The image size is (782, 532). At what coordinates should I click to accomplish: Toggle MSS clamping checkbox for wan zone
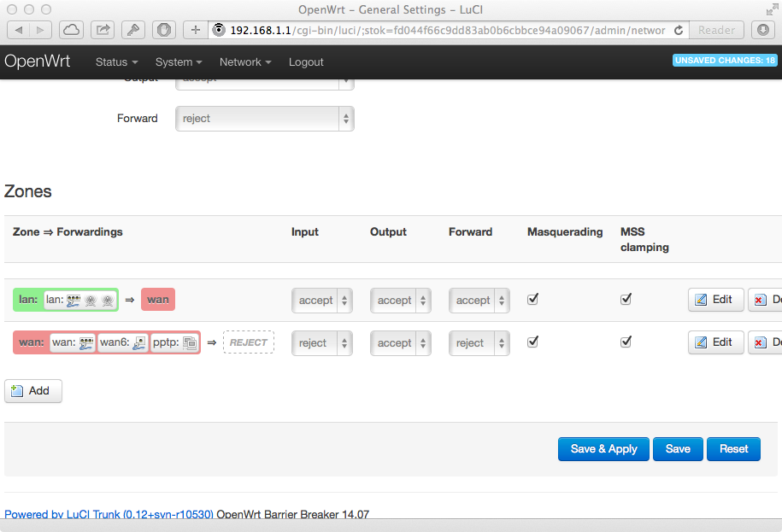click(x=626, y=342)
